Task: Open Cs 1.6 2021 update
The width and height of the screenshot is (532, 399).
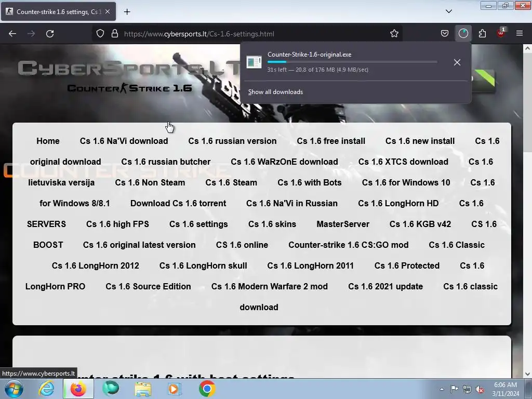Action: coord(385,286)
